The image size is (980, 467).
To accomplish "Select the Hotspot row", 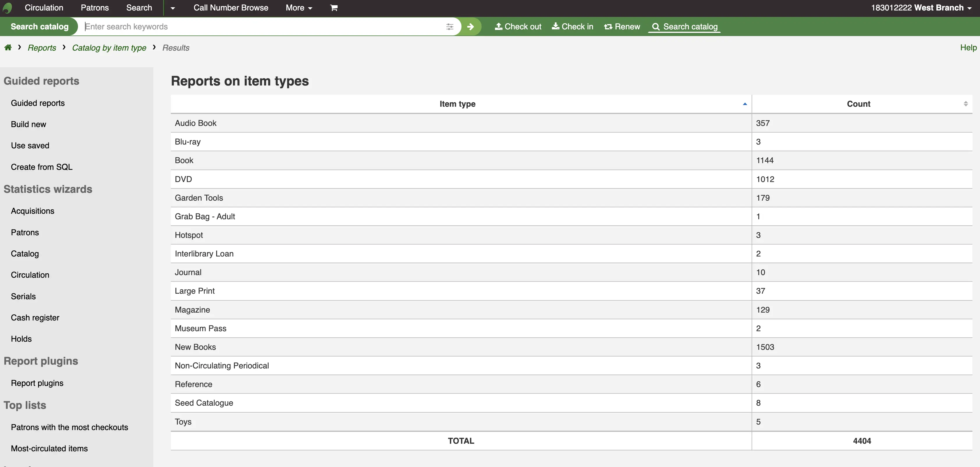I will click(571, 235).
